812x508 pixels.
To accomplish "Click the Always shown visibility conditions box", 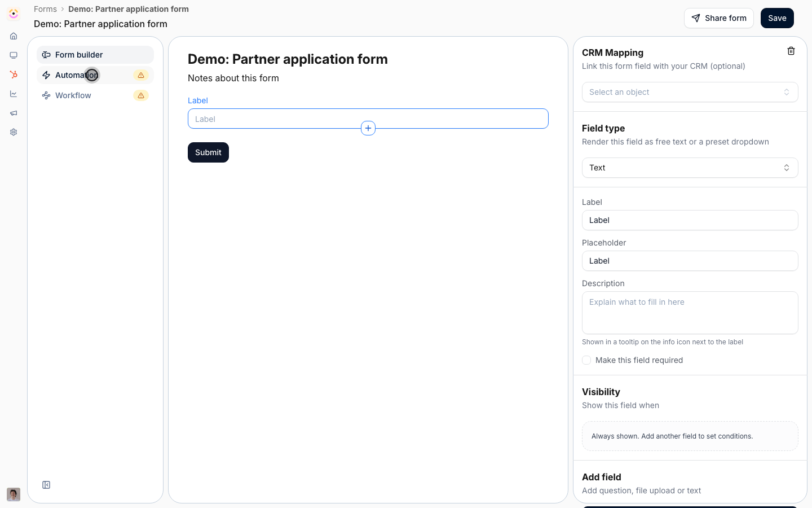I will 690,436.
